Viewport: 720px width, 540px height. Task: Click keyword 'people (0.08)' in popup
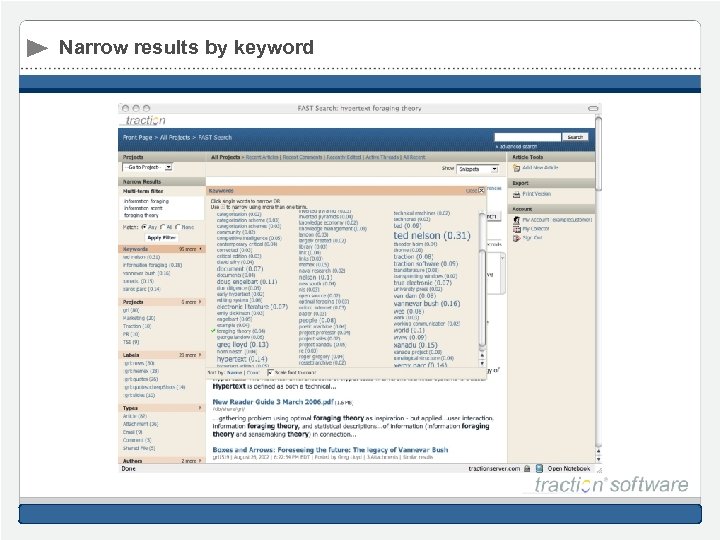click(x=317, y=321)
